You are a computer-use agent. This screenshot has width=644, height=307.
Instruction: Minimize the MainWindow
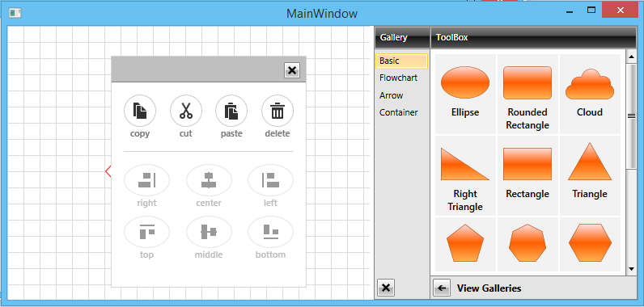pos(570,12)
